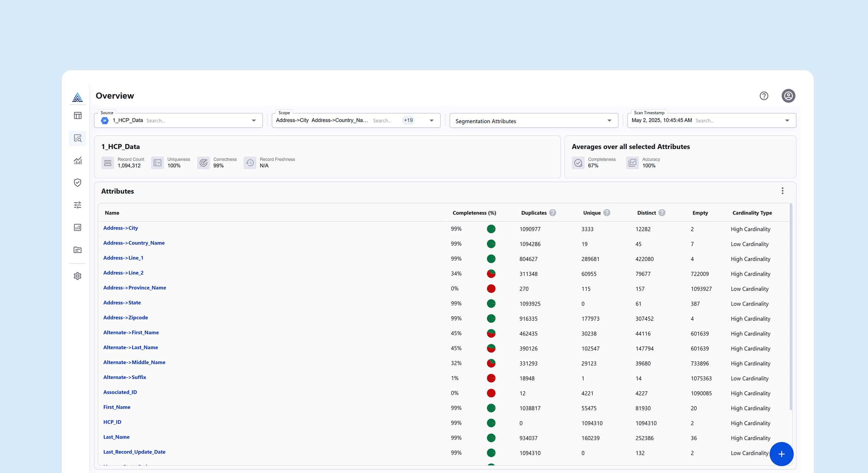The image size is (868, 473).
Task: Click the Associated_ID duplicates value 12
Action: (522, 393)
